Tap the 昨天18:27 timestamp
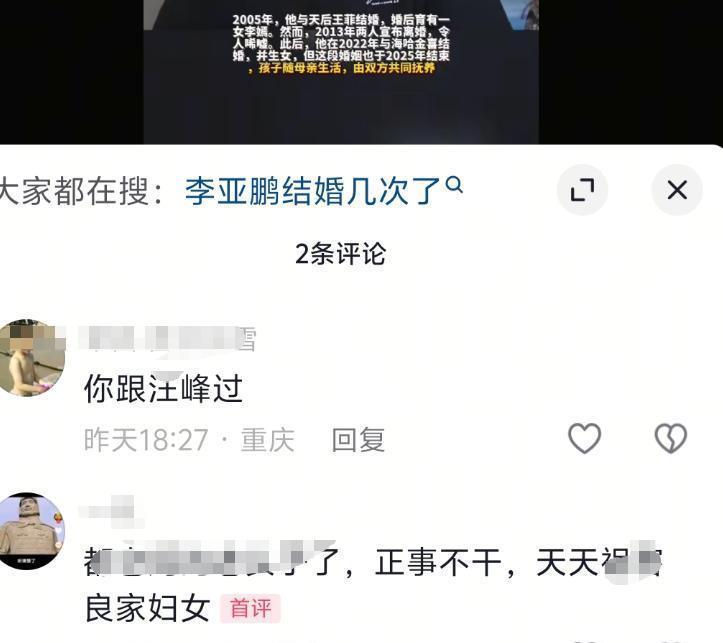Image resolution: width=723 pixels, height=643 pixels. point(146,440)
